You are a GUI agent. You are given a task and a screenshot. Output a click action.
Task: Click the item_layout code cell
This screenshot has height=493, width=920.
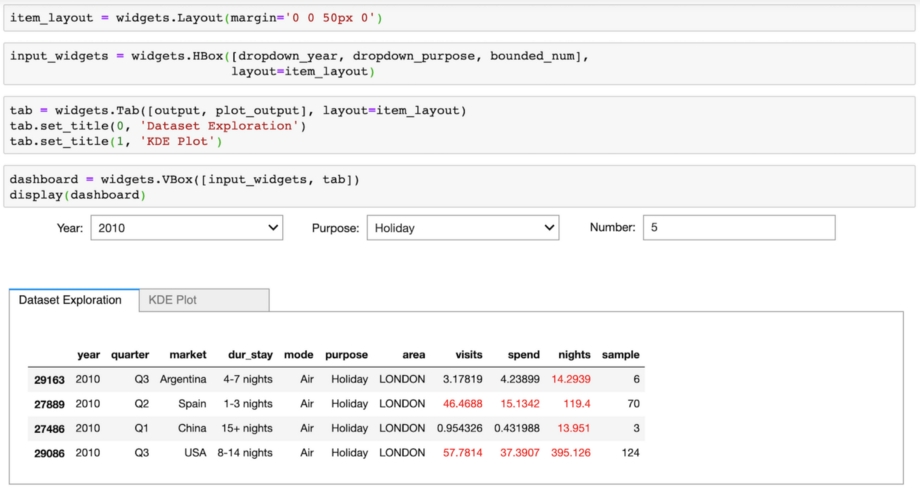coord(459,18)
